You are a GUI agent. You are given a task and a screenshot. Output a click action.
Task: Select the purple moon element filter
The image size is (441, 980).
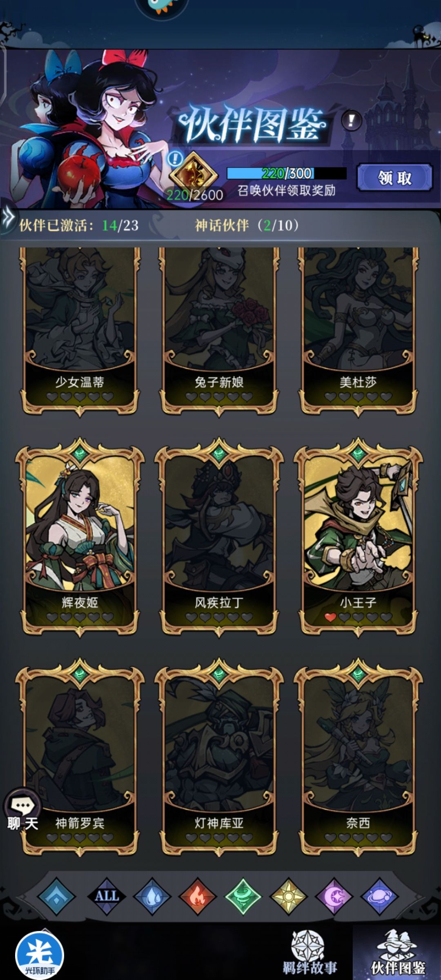coord(334,896)
